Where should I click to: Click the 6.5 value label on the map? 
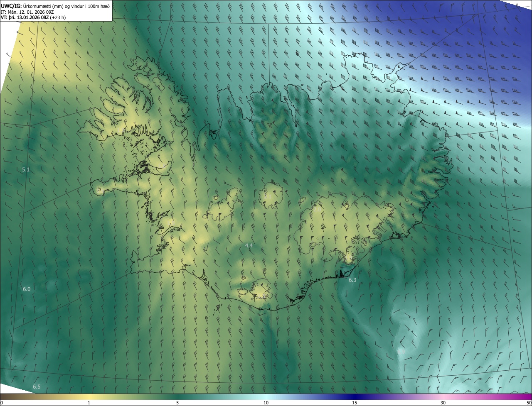coord(37,387)
